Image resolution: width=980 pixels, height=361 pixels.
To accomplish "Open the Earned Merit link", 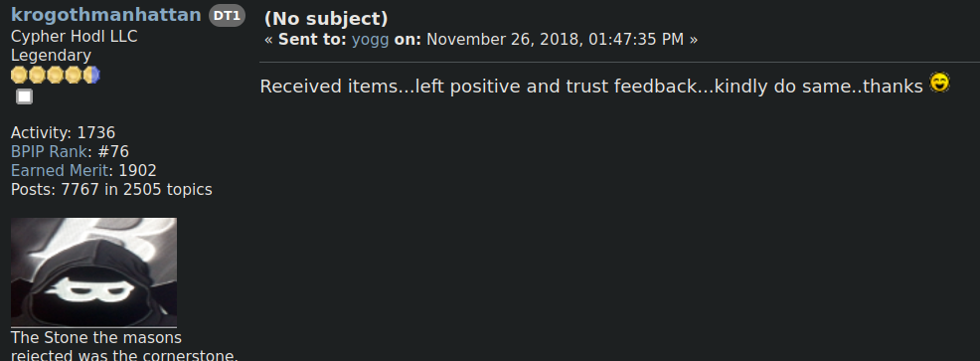I will pos(60,171).
